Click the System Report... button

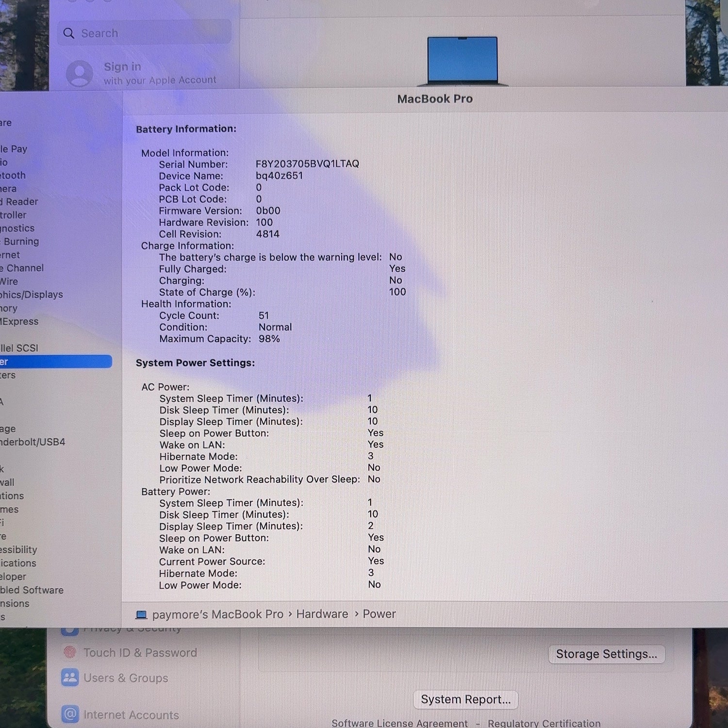466,699
